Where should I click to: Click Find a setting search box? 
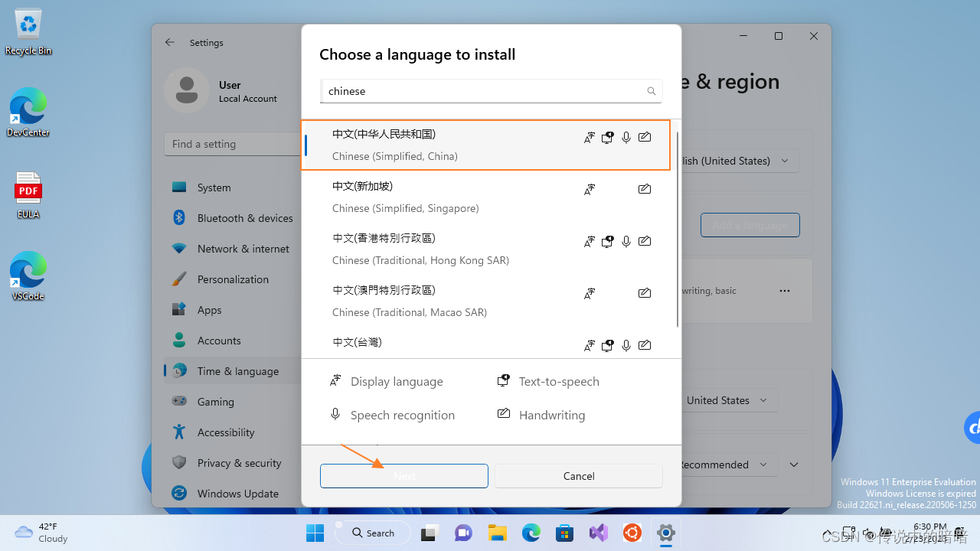233,144
